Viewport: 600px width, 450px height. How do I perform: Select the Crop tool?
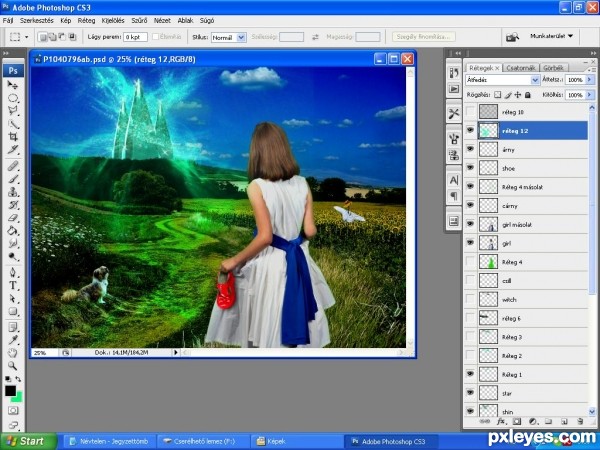coord(13,137)
